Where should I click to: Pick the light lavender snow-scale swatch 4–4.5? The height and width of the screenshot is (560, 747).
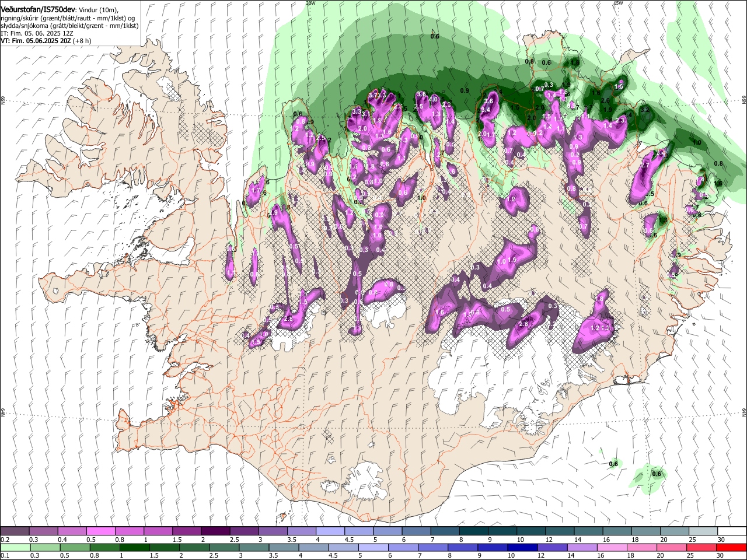[329, 531]
